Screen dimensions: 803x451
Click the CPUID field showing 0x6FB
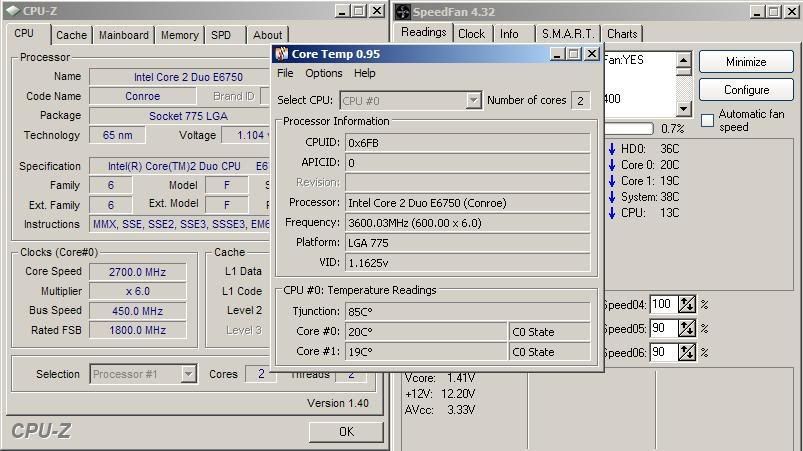(468, 143)
